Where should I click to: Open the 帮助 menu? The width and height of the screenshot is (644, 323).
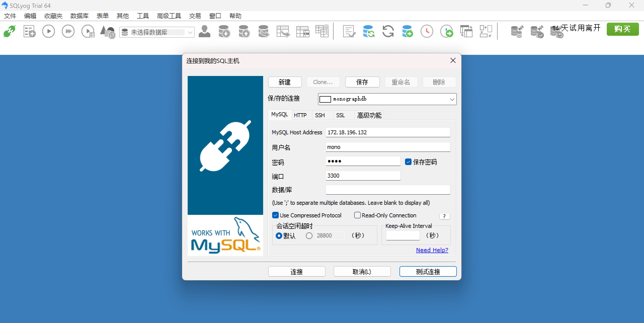tap(235, 16)
